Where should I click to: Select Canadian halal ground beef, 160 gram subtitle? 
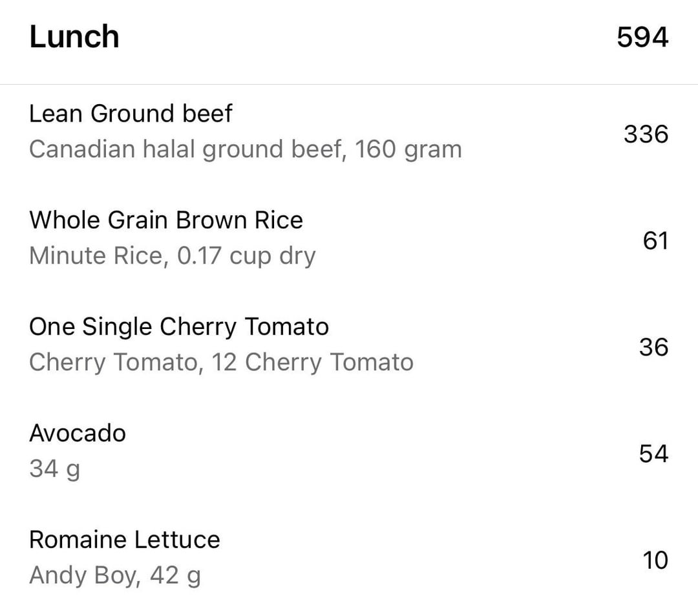(246, 149)
